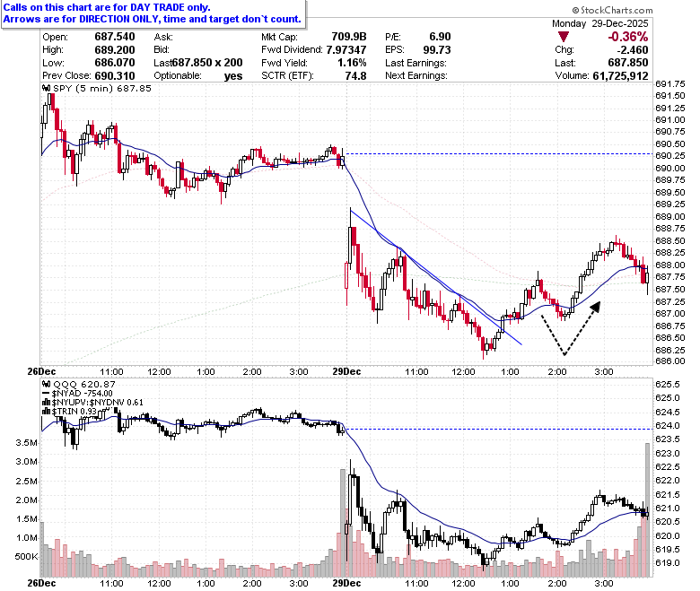
Task: Click the StockCharts.com copyright logo
Action: point(575,10)
